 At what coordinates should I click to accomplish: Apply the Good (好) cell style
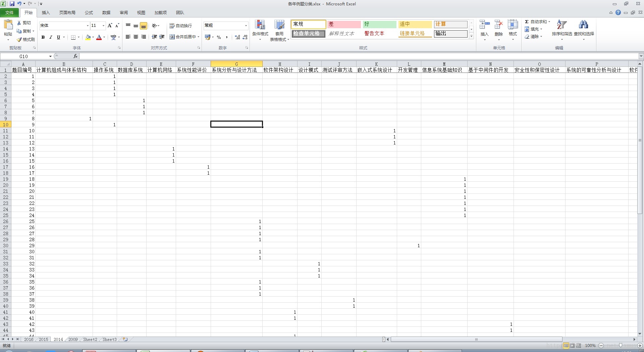pyautogui.click(x=379, y=24)
